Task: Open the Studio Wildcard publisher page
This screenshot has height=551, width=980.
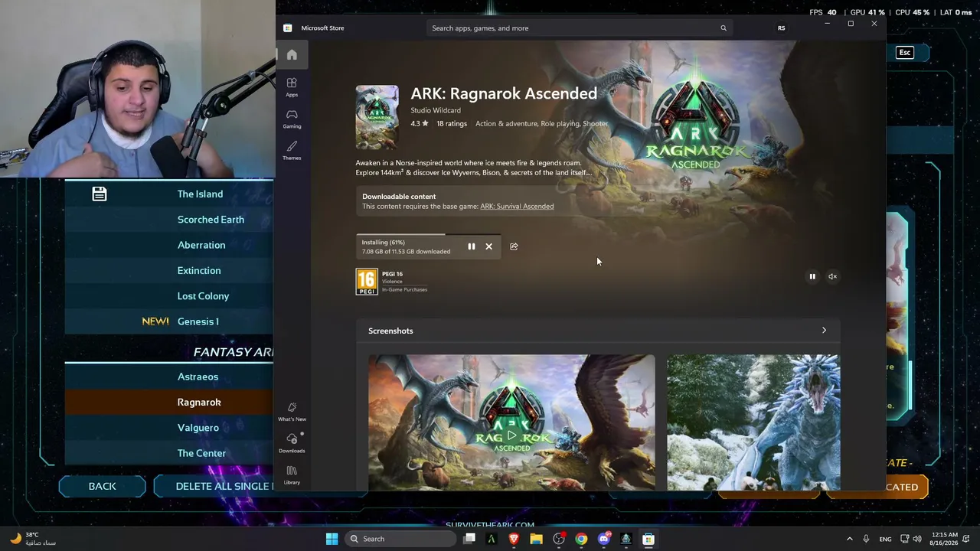Action: click(436, 110)
